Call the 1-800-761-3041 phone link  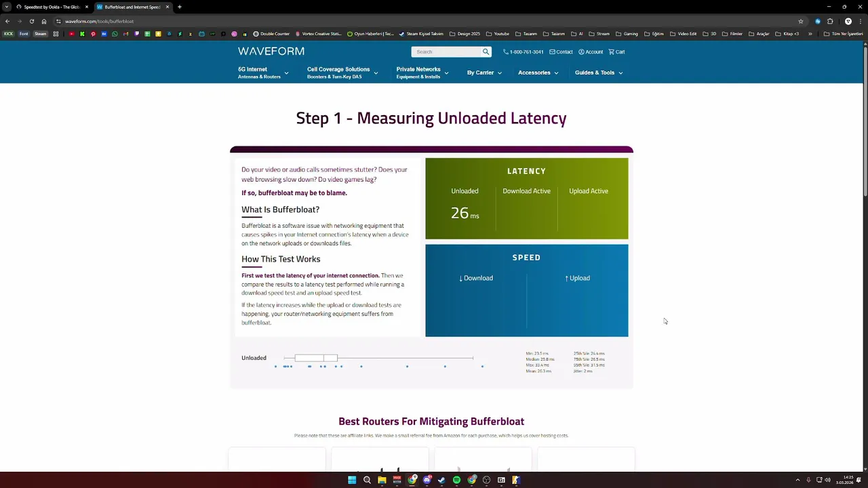click(524, 52)
